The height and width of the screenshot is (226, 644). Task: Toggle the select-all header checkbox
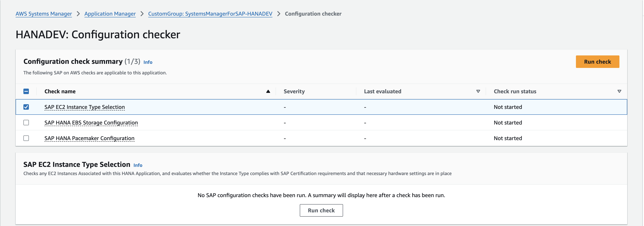pos(26,91)
